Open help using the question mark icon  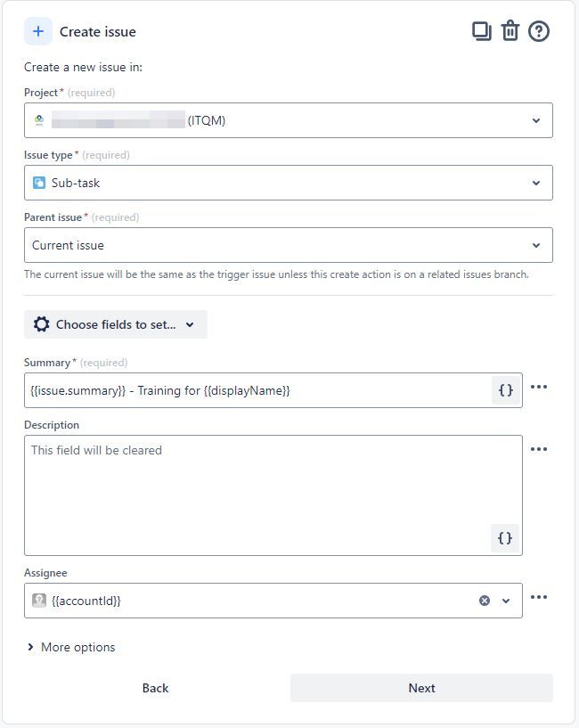pos(540,30)
